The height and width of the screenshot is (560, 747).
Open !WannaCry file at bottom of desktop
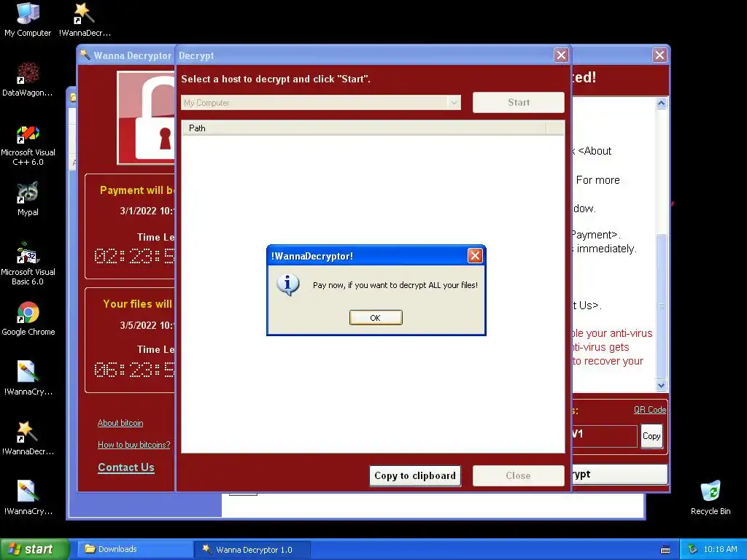28,497
